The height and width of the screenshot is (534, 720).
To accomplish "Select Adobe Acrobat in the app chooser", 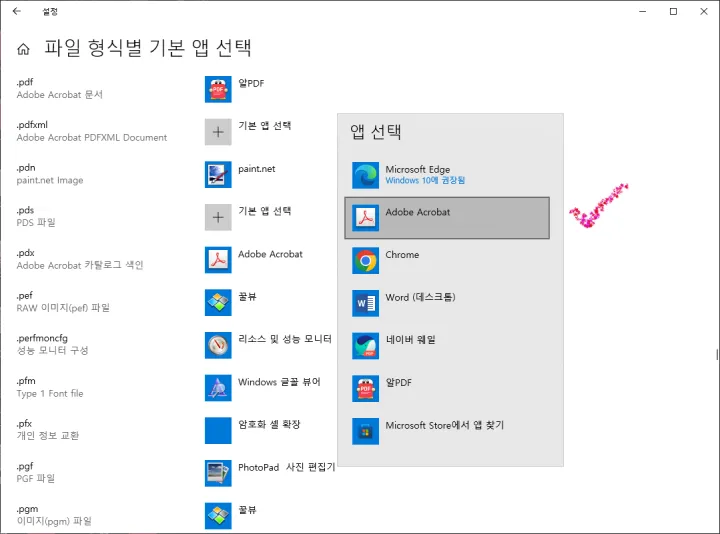I will click(447, 218).
